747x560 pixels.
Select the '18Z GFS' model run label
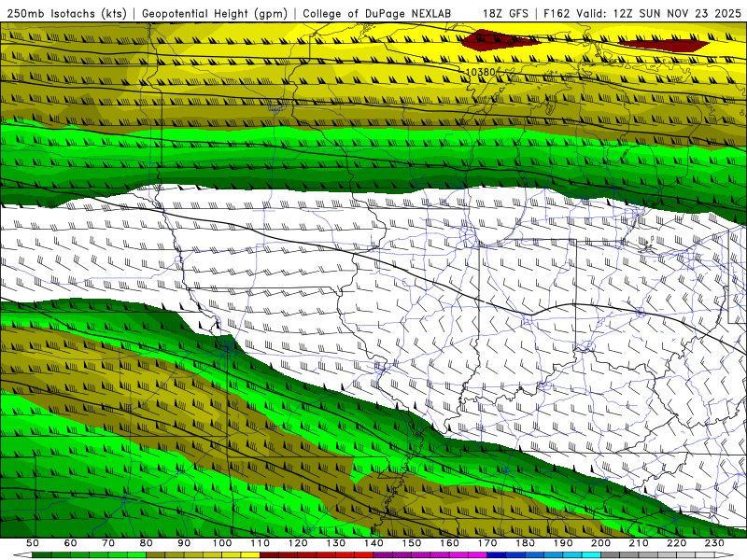click(505, 13)
